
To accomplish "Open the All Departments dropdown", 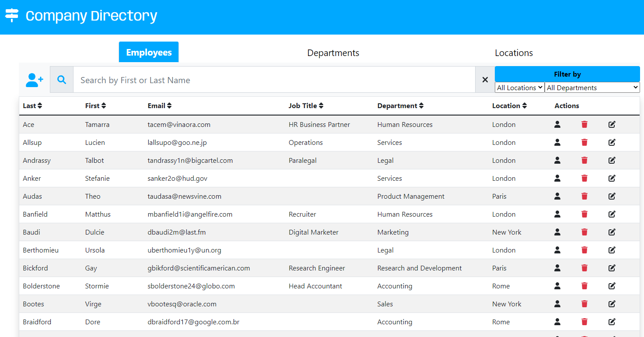I will tap(592, 88).
